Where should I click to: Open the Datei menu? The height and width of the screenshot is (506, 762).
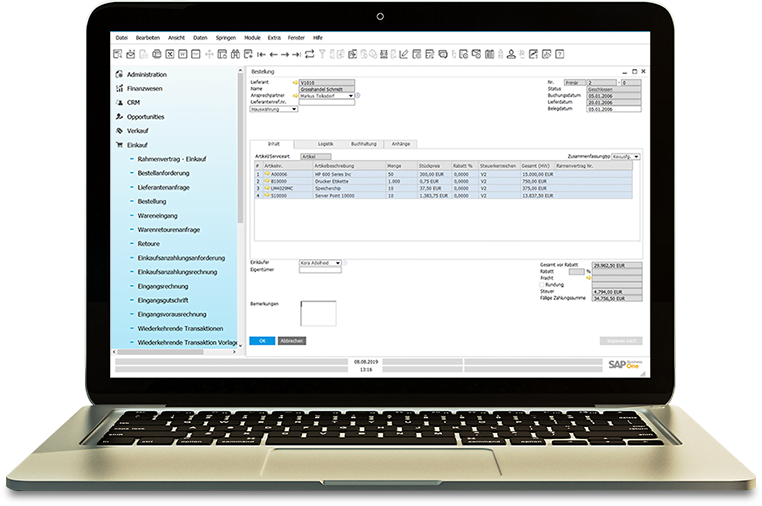[121, 37]
